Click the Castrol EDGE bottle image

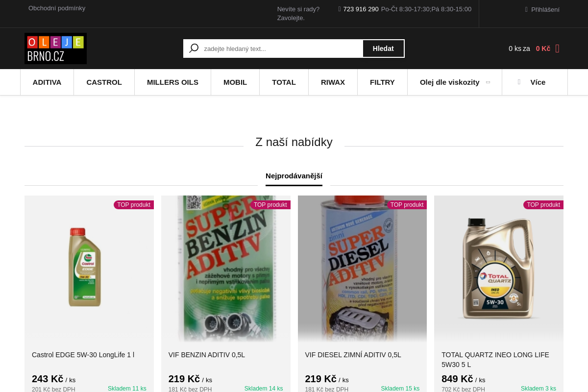tap(85, 268)
